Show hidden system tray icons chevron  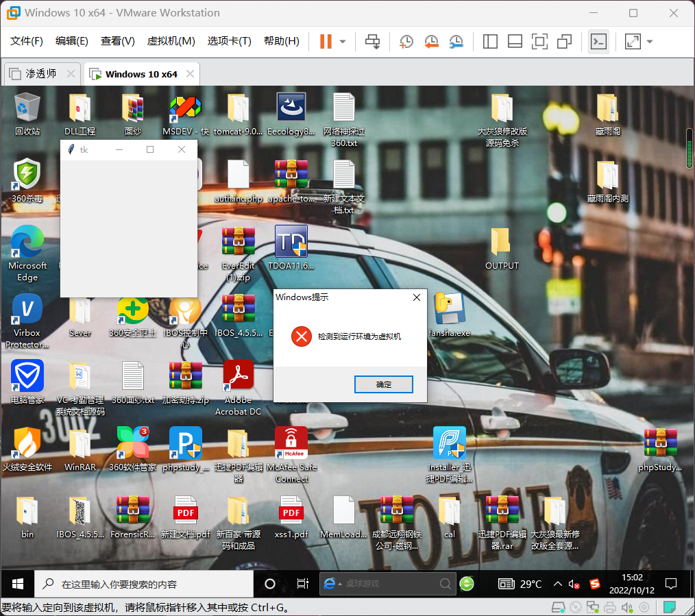tap(557, 584)
